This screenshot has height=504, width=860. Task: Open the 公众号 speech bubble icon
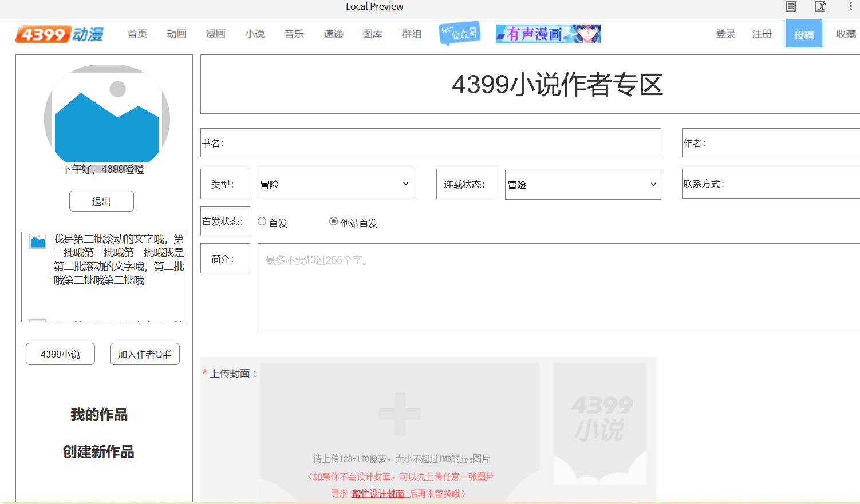tap(460, 34)
